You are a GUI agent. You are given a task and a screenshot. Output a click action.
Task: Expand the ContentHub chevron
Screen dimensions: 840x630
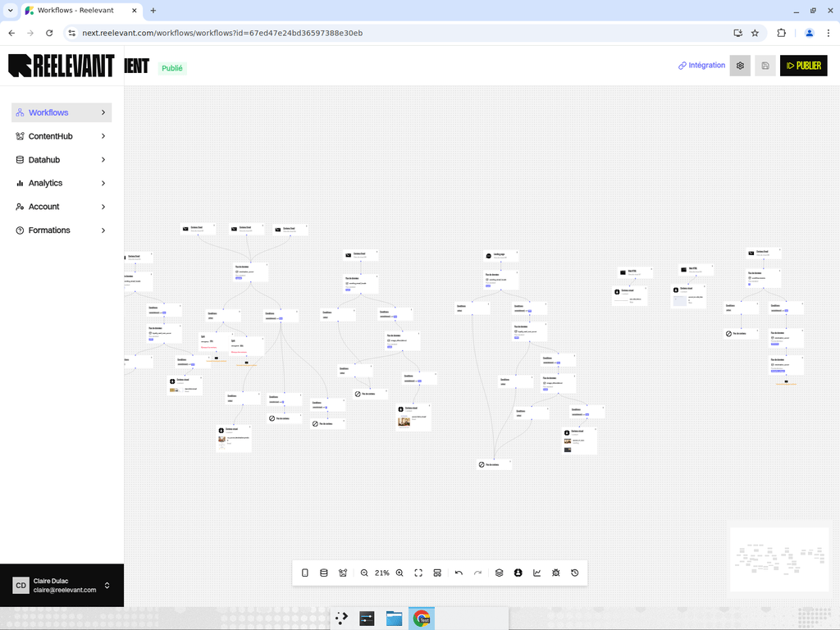103,136
